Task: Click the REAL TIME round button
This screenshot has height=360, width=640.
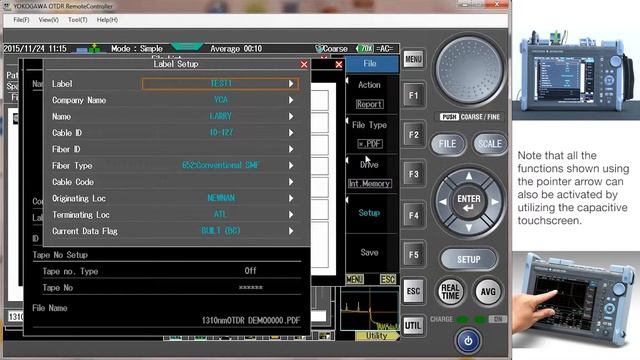Action: pos(450,291)
